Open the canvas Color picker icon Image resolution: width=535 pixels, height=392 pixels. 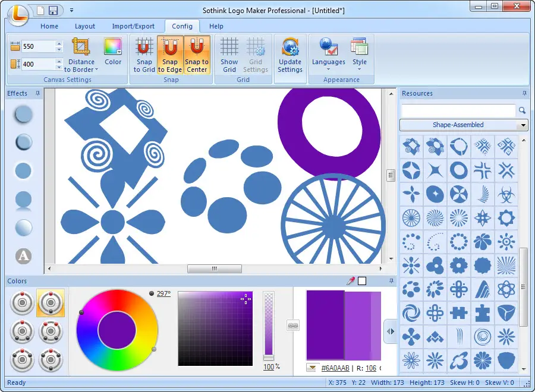[112, 47]
